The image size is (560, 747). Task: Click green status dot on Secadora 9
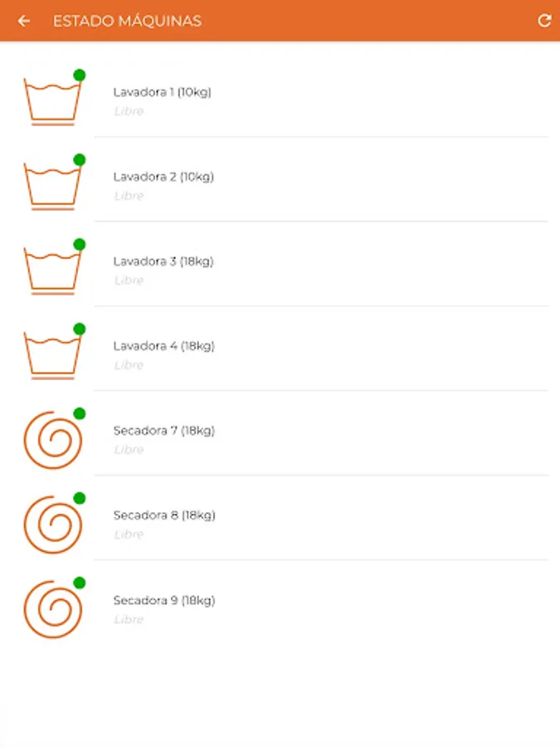80,583
